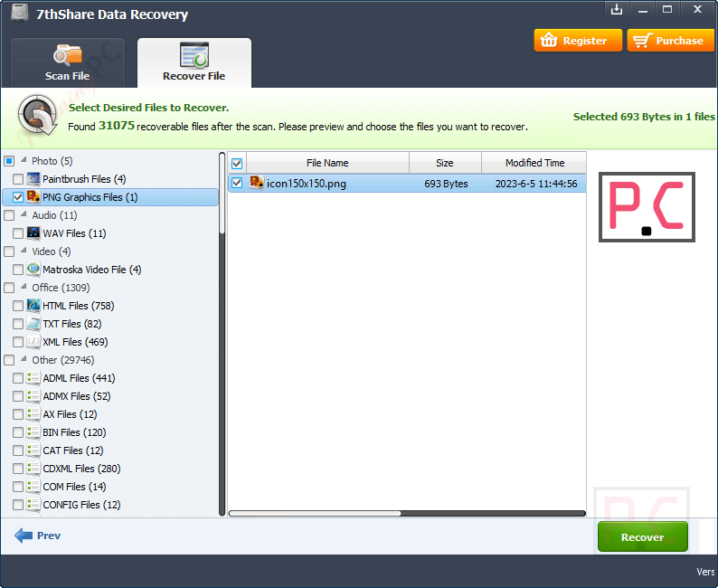Click the download arrow icon in title bar

point(617,9)
